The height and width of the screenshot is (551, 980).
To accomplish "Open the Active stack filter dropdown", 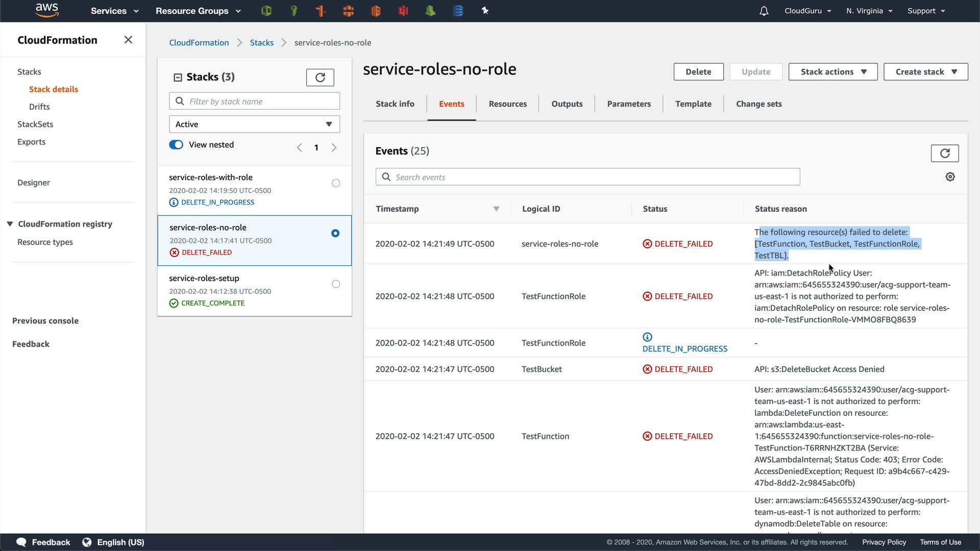I will point(254,124).
